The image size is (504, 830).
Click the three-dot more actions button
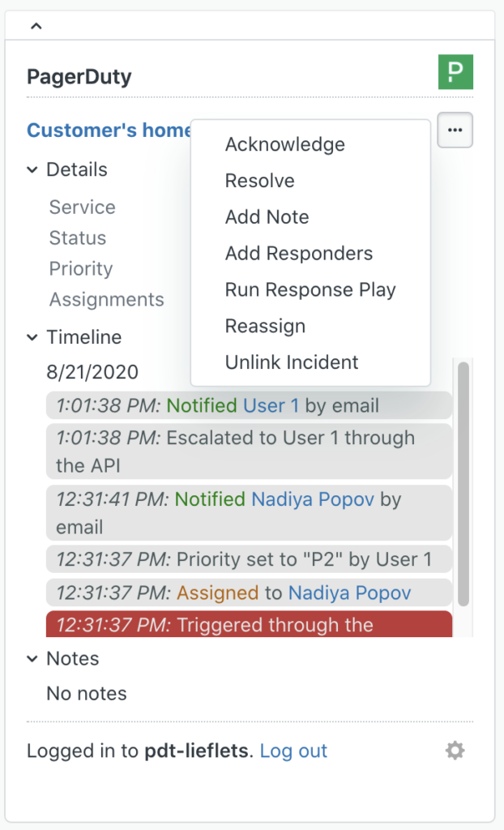click(x=455, y=130)
